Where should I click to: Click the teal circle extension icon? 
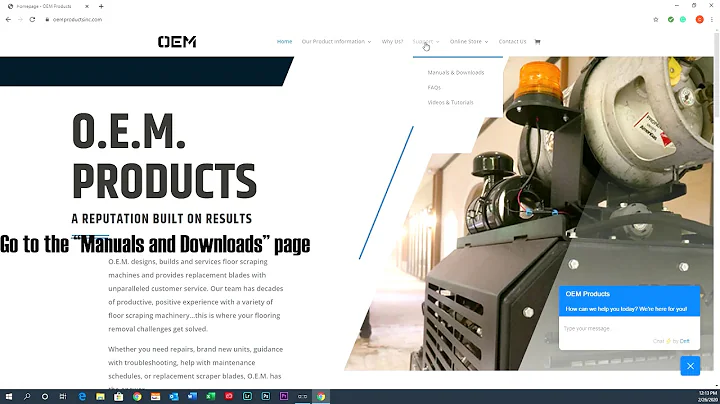[683, 20]
